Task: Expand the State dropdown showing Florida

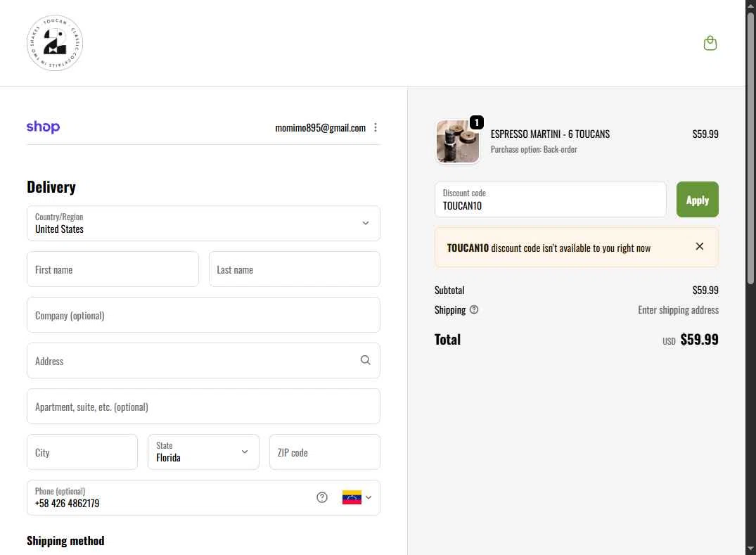Action: tap(203, 452)
